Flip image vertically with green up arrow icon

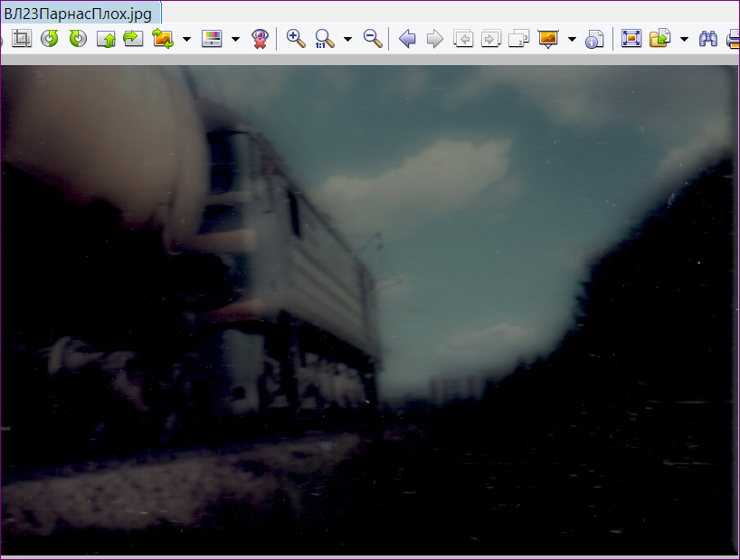(x=106, y=39)
